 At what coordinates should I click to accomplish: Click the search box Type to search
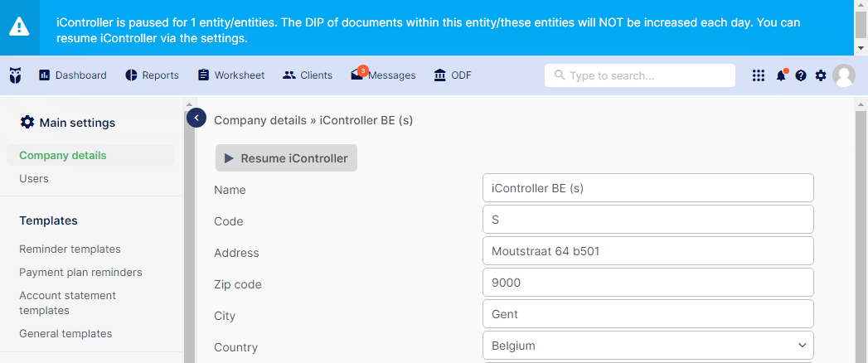[640, 75]
